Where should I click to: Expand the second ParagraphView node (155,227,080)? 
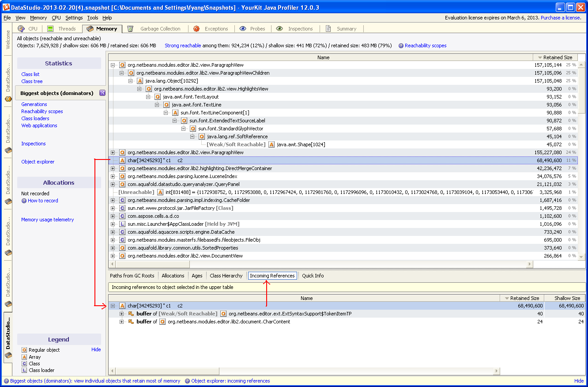(113, 152)
